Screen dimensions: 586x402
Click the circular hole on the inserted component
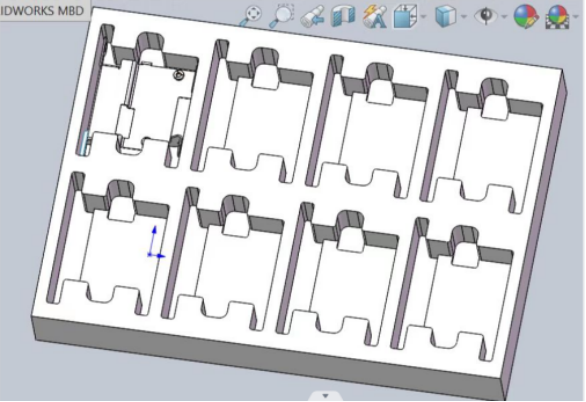click(179, 75)
